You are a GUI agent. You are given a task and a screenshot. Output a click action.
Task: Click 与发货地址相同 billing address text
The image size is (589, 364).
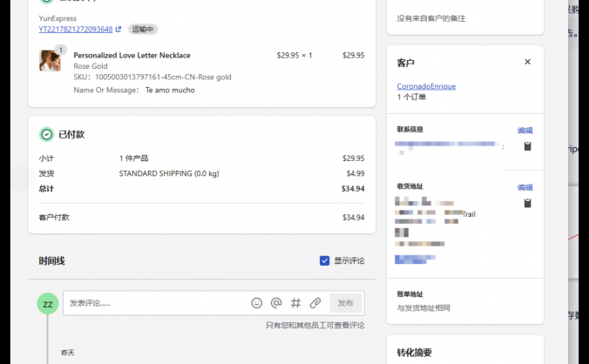(423, 308)
